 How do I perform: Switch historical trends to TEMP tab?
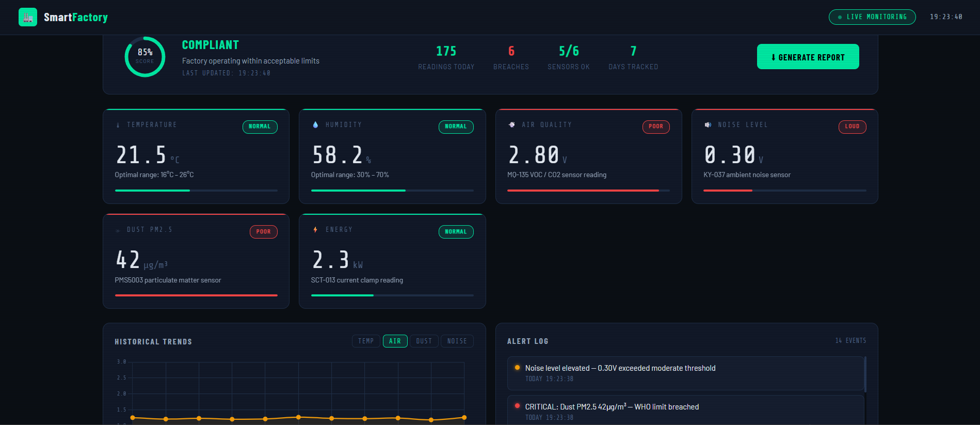click(366, 341)
